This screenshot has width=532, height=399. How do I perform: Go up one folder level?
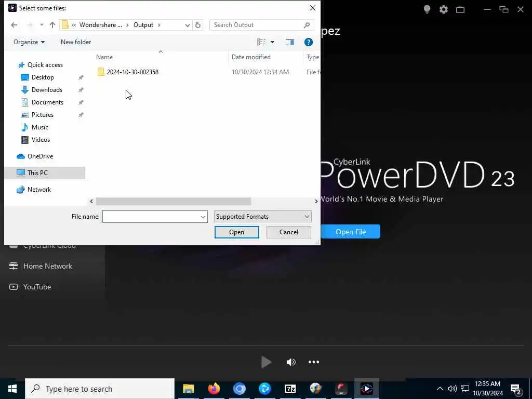(x=52, y=25)
